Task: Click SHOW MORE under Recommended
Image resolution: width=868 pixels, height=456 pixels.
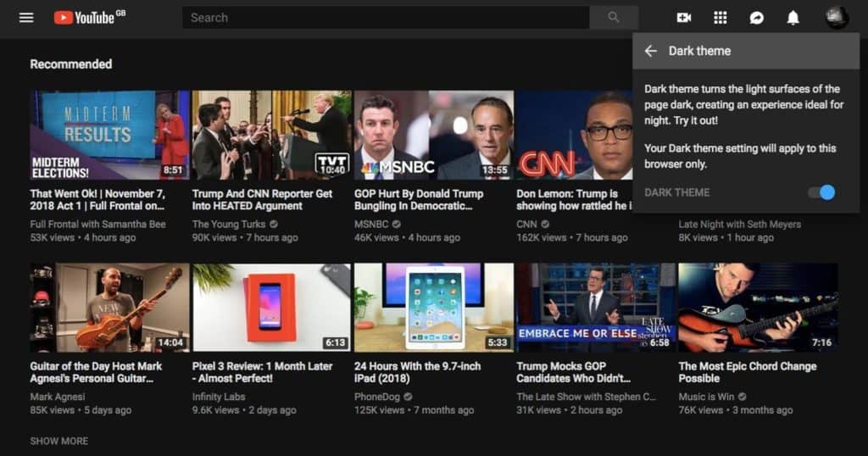Action: tap(58, 441)
